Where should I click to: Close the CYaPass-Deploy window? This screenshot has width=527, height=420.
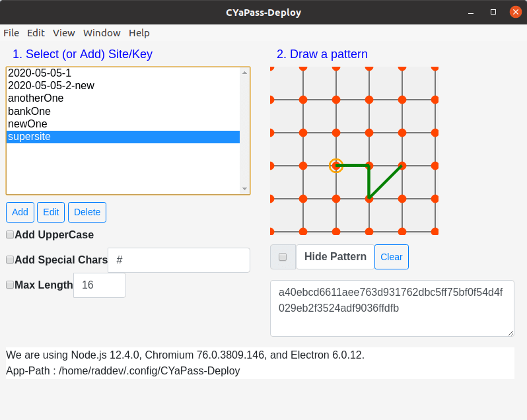click(515, 12)
